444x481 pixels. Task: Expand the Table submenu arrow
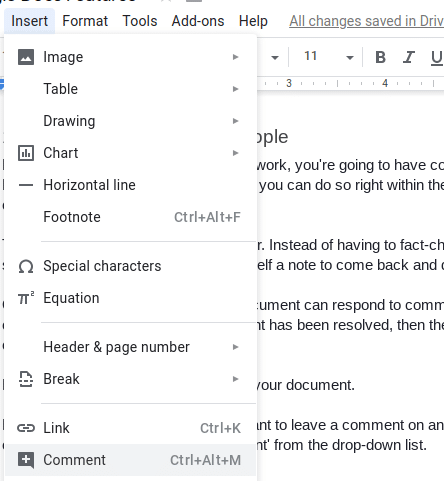coord(236,89)
